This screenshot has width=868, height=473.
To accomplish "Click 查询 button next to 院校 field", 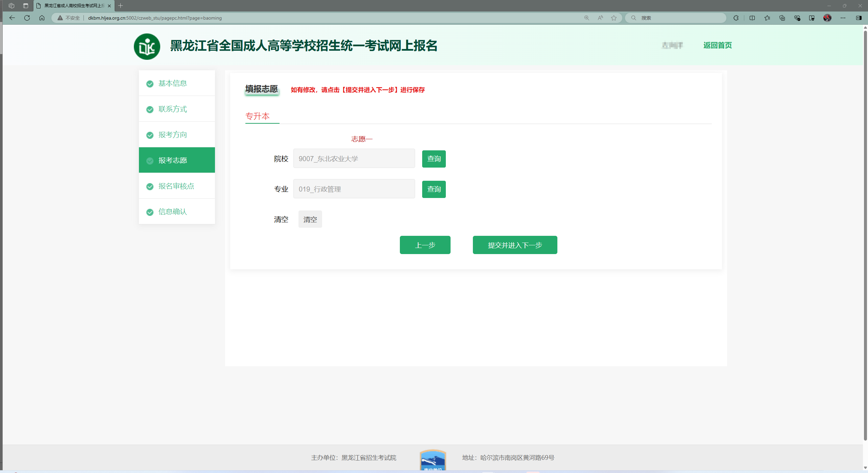I will click(434, 159).
